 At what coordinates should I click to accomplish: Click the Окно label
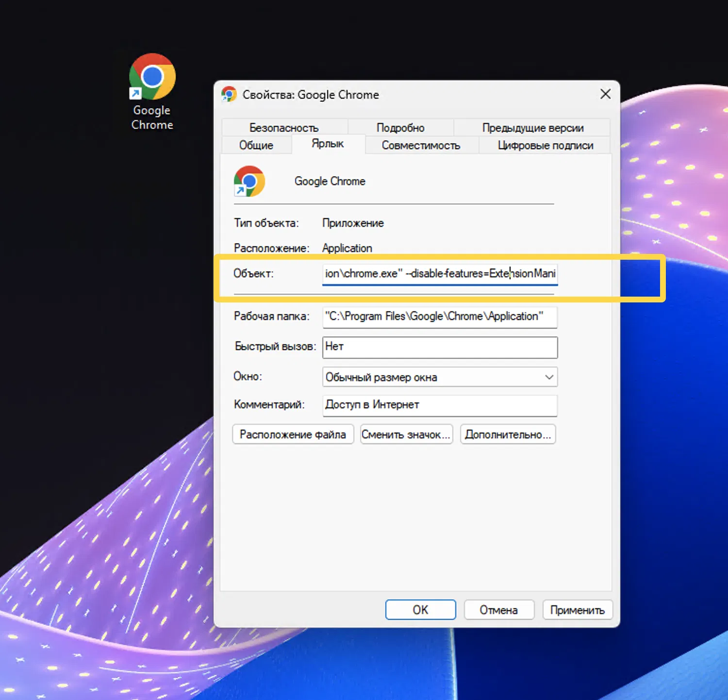pyautogui.click(x=248, y=377)
